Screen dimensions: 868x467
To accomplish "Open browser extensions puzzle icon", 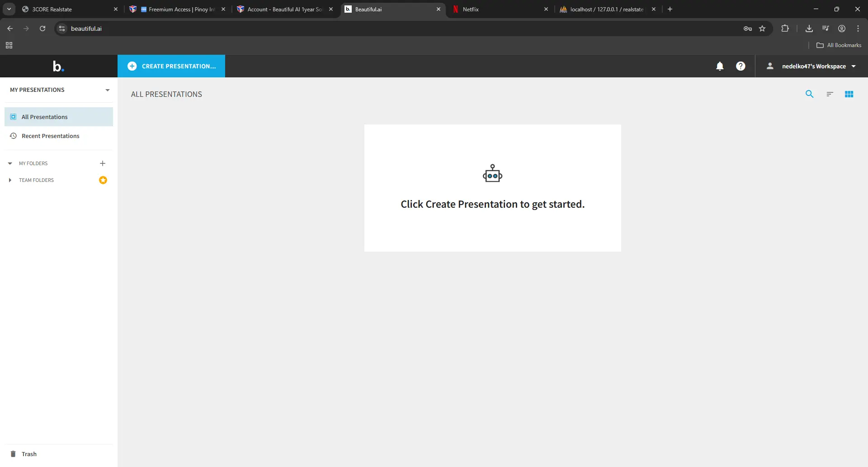I will 785,29.
